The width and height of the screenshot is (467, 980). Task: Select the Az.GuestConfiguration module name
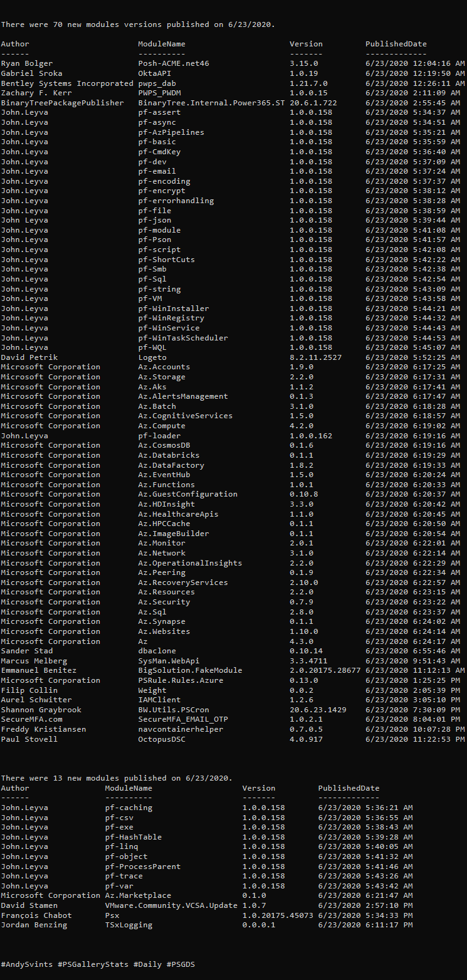pos(188,494)
